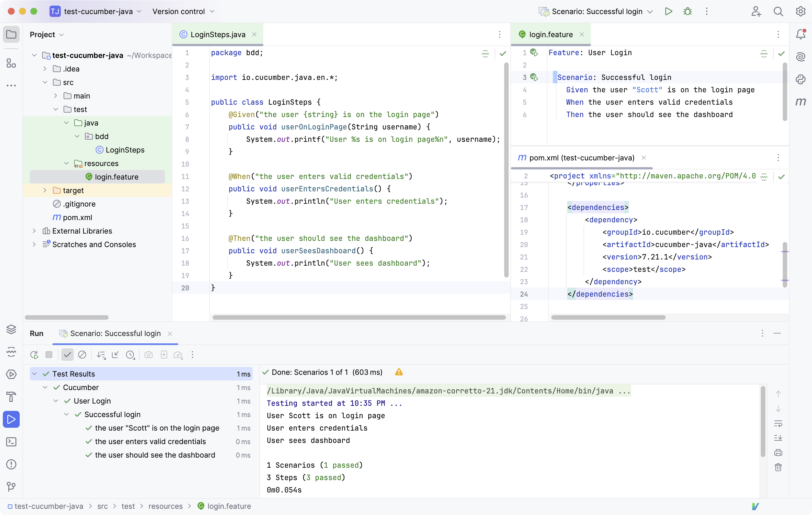Click resources in the bottom breadcrumb bar
The height and width of the screenshot is (515, 812).
(165, 506)
